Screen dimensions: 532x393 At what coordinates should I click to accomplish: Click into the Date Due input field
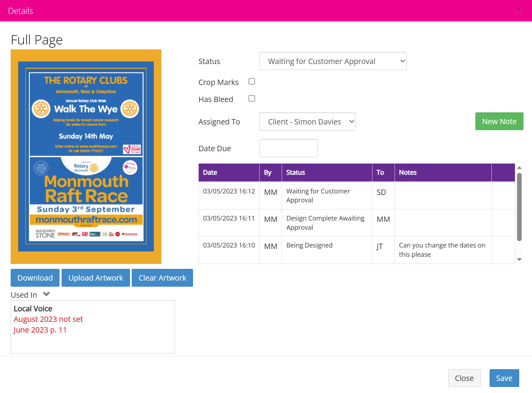click(x=288, y=148)
